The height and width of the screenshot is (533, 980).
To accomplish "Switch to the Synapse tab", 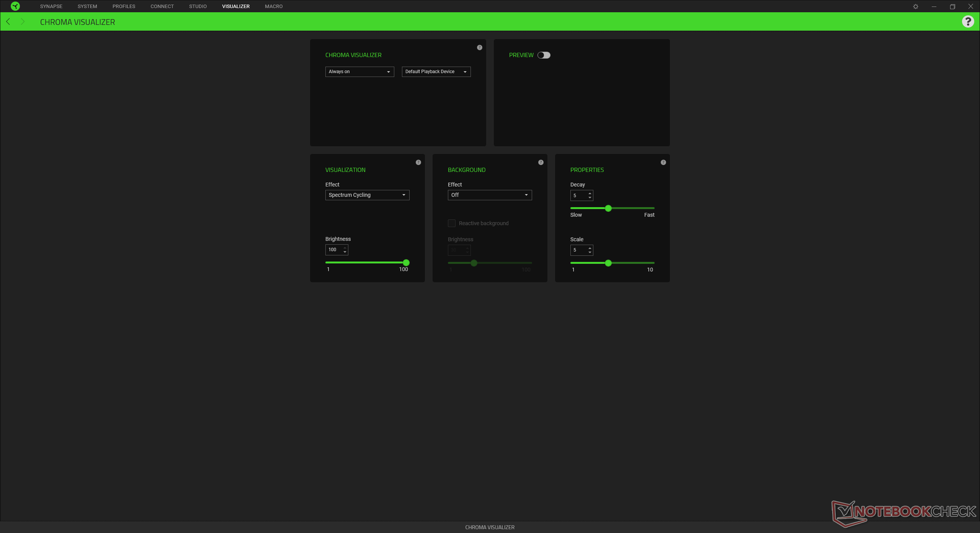I will click(51, 7).
